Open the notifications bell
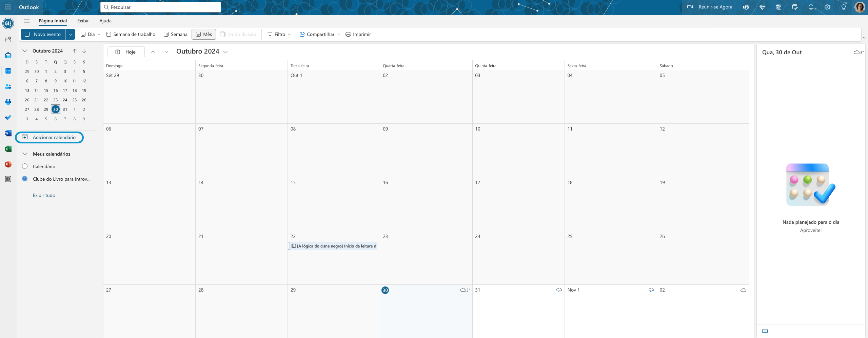Screen dimensions: 868x338 pos(811,7)
